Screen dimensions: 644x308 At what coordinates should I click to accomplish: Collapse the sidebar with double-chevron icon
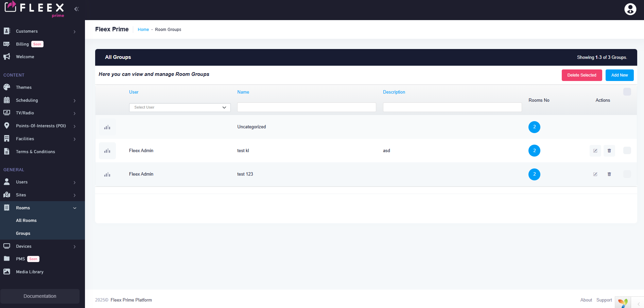click(x=76, y=9)
